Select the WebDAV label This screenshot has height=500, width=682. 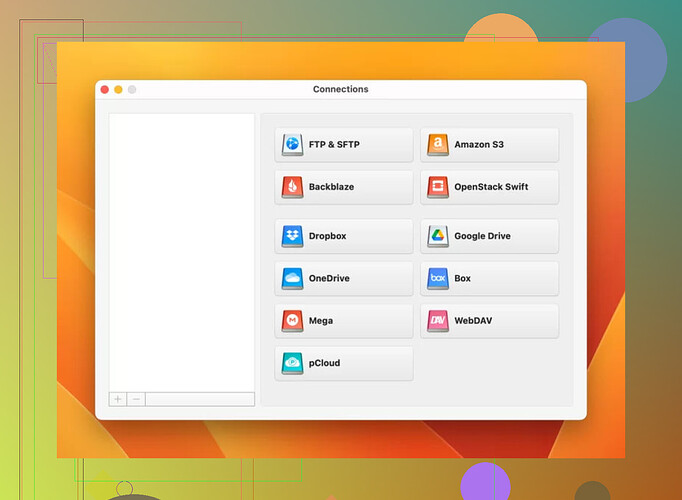pyautogui.click(x=473, y=320)
